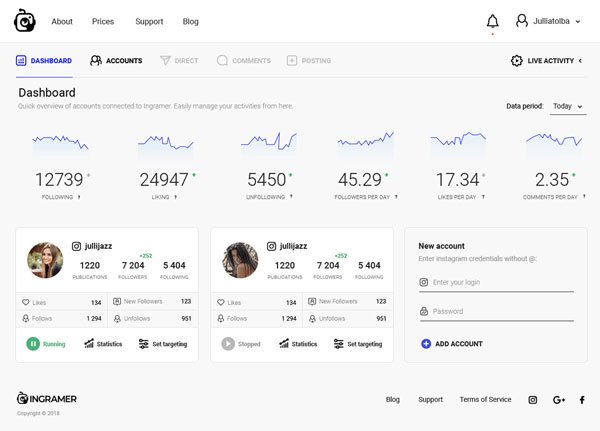600x431 pixels.
Task: Click the Following sparkline chart above 12739
Action: [x=60, y=145]
